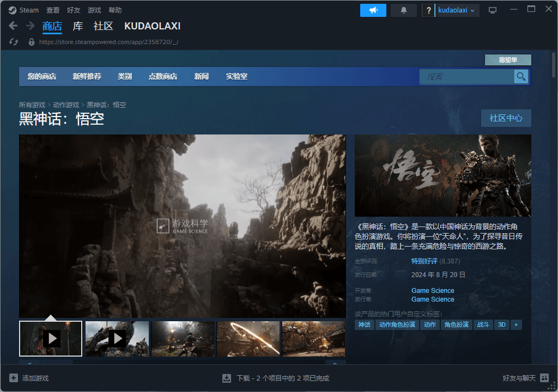The image size is (558, 392).
Task: Open friends and chat icon
Action: (545, 378)
